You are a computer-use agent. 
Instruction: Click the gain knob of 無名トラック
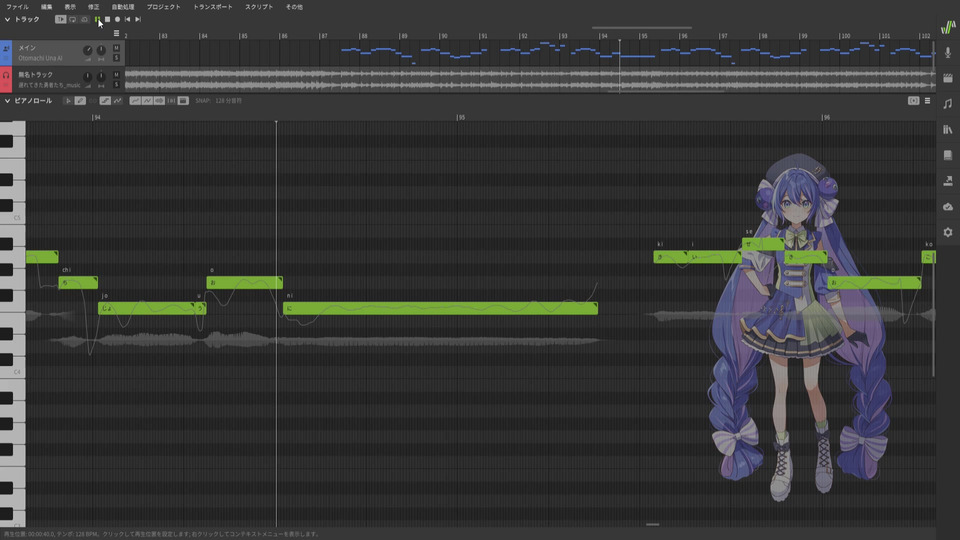click(88, 77)
